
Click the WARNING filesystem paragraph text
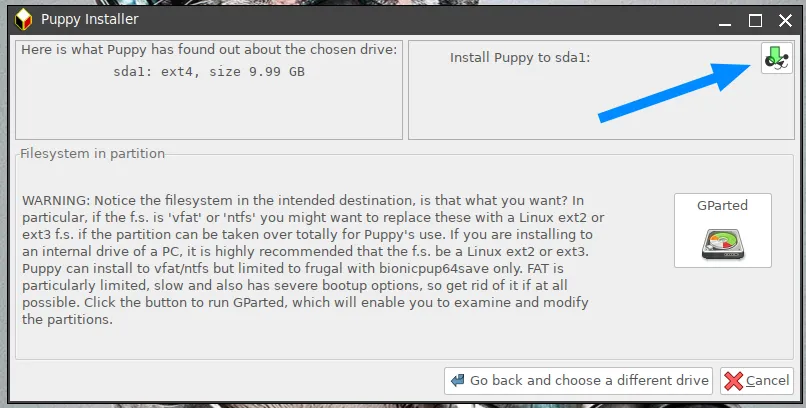coord(313,259)
